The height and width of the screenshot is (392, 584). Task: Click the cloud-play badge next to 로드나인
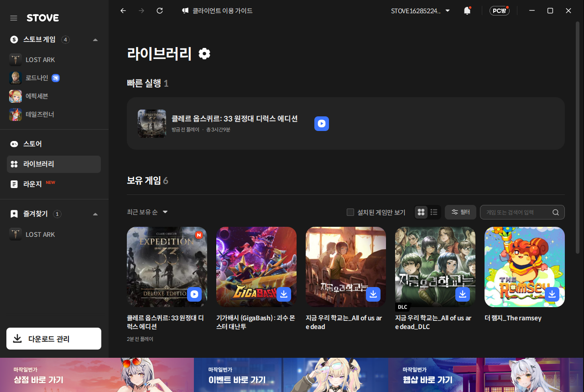pyautogui.click(x=56, y=78)
